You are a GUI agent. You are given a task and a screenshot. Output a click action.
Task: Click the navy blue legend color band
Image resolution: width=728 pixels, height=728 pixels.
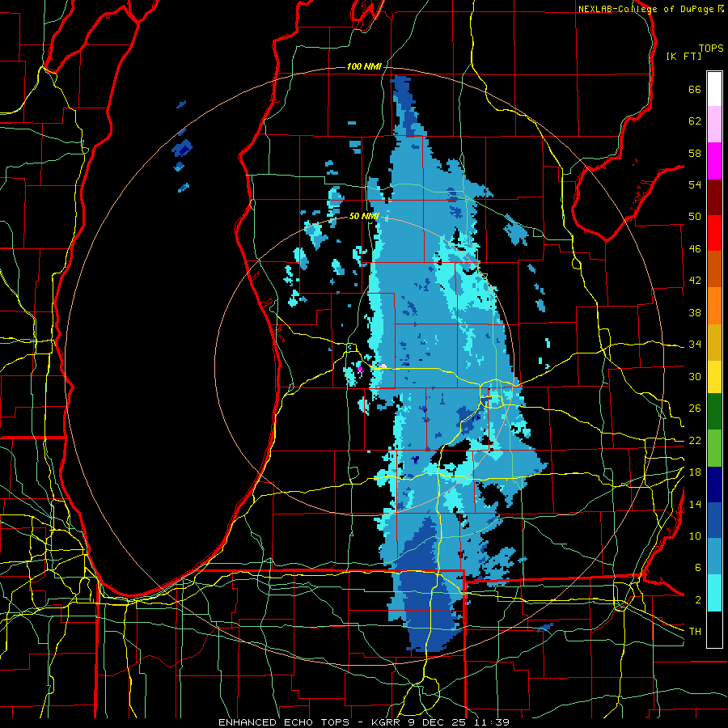(714, 485)
